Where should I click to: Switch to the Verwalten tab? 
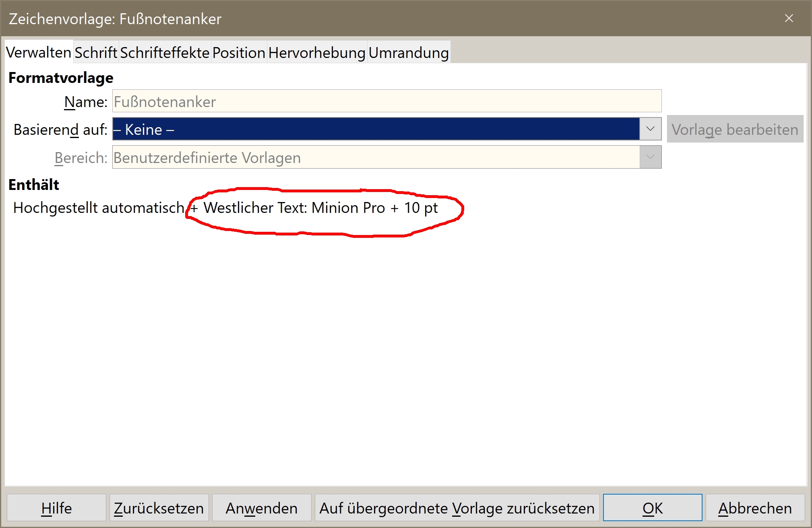tap(39, 52)
